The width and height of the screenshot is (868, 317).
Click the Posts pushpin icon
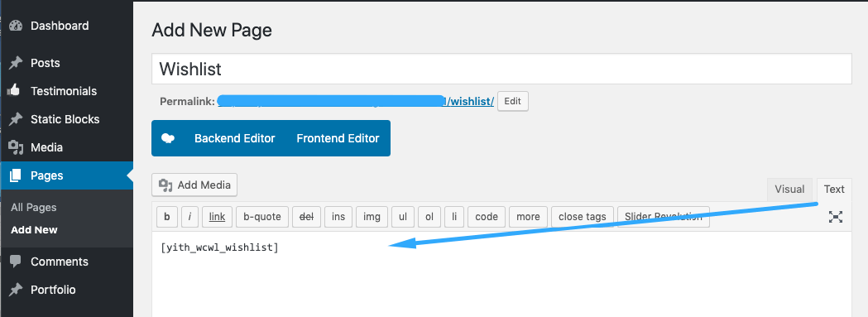[16, 63]
